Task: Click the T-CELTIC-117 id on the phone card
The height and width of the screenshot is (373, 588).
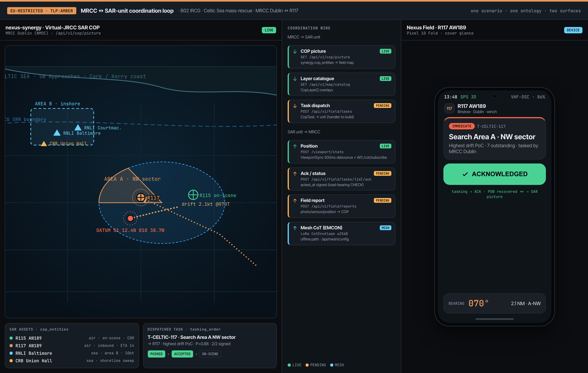Action: [491, 126]
